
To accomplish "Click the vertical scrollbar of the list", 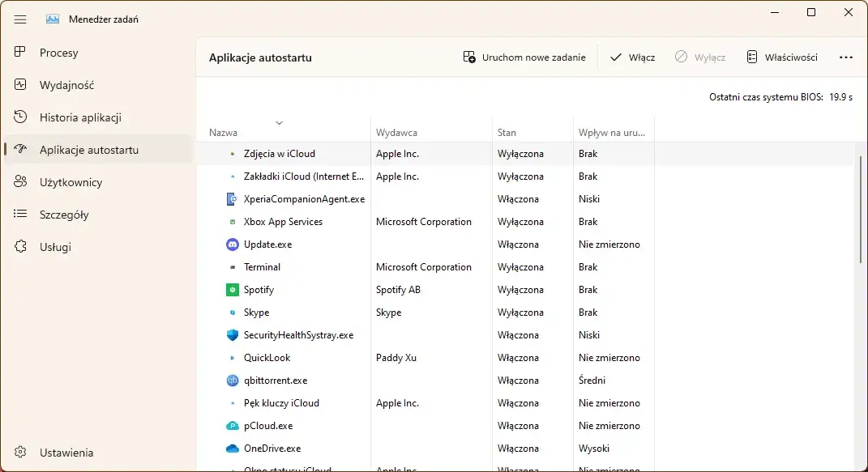I will pos(862,209).
